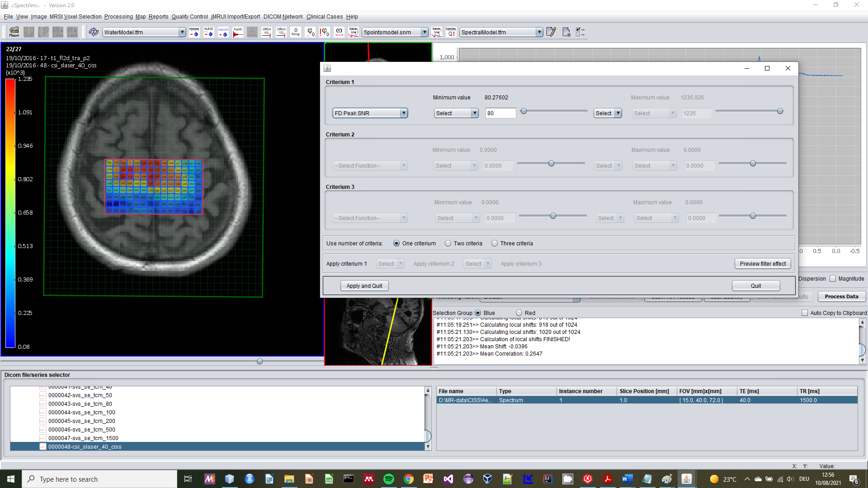
Task: Click the Mount toolbar icon
Action: click(x=14, y=32)
